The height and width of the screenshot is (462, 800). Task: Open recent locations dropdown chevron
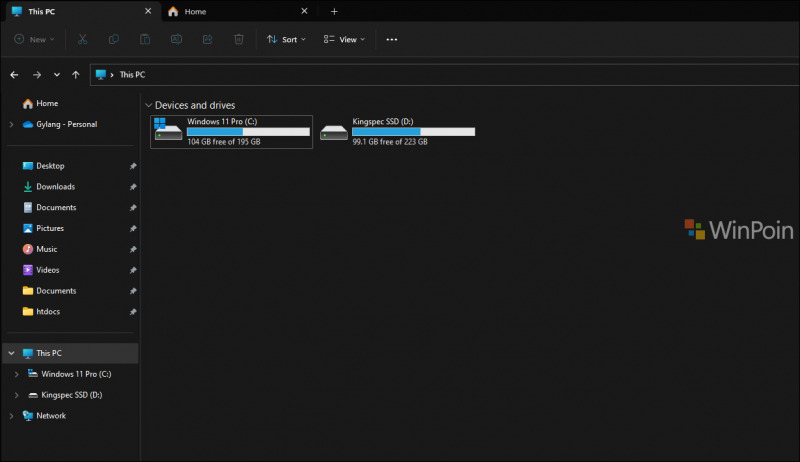pyautogui.click(x=57, y=74)
